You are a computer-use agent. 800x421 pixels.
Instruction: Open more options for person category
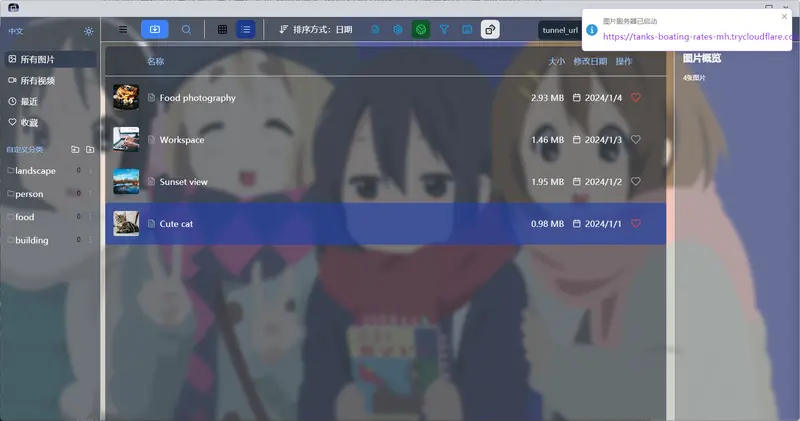(x=91, y=193)
